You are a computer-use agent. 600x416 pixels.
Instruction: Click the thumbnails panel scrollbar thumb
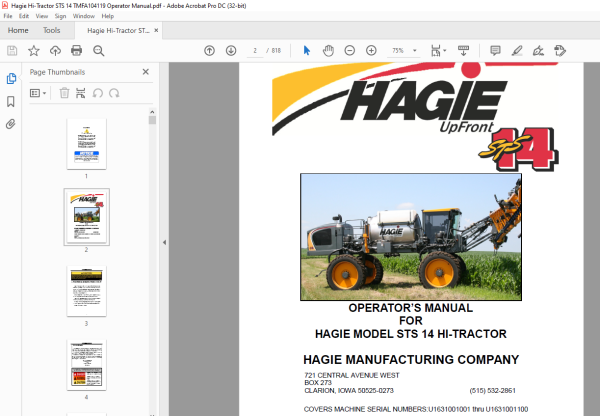pos(152,120)
